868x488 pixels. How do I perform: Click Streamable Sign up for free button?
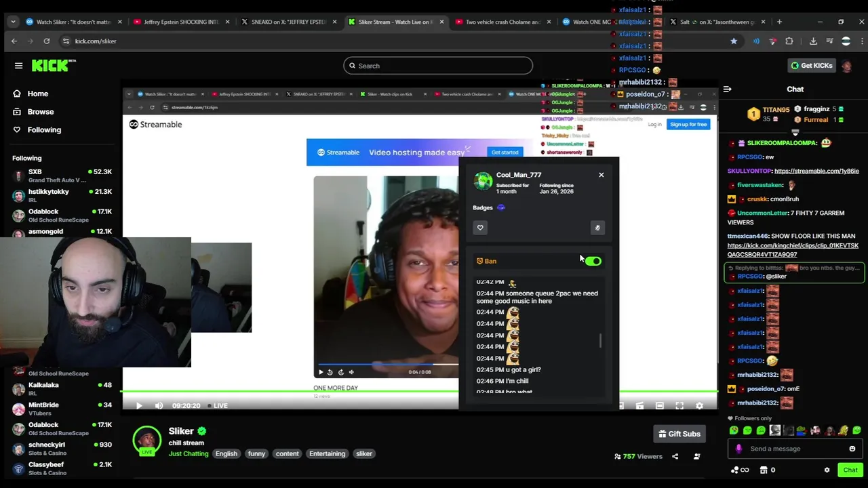click(688, 125)
